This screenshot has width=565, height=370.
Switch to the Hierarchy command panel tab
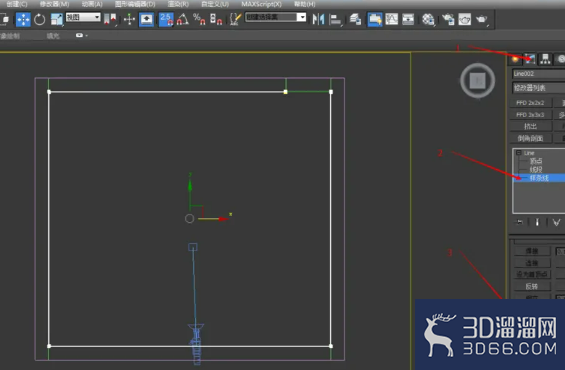click(545, 59)
